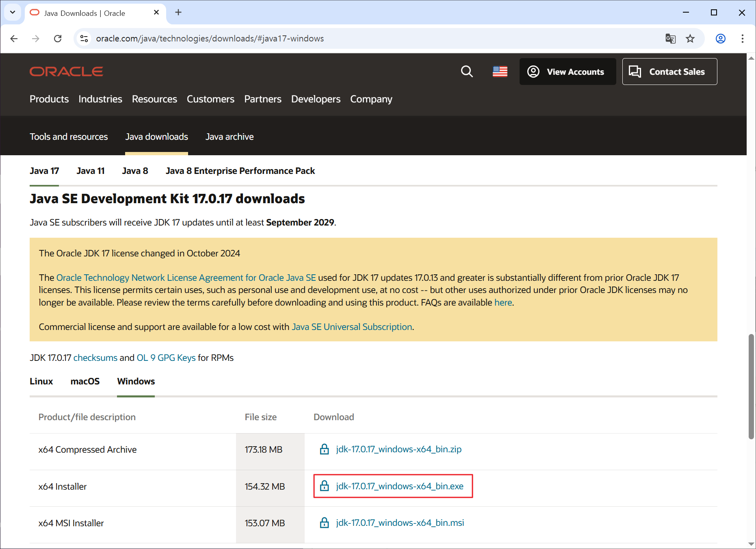Open the checksums link
The width and height of the screenshot is (756, 549).
pyautogui.click(x=95, y=358)
